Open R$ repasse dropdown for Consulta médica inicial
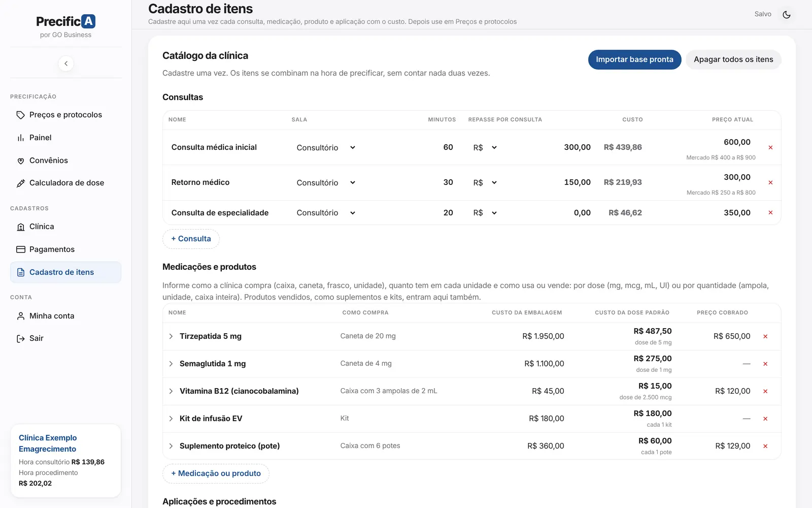This screenshot has height=508, width=812. [x=485, y=147]
